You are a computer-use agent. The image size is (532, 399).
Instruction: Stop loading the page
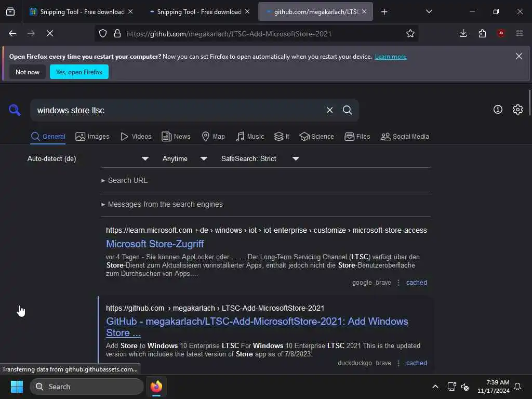point(50,33)
